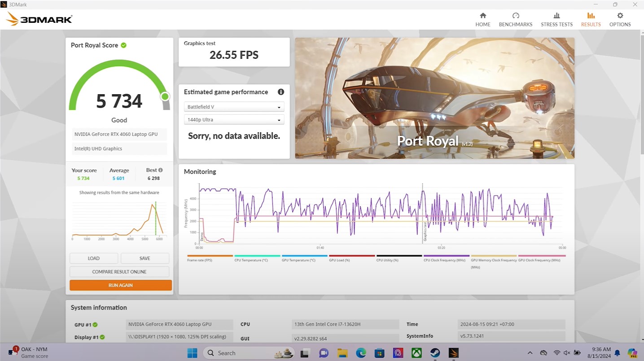Screen dimensions: 644x361
Task: Click the 3DMARK logo in header
Action: pos(39,19)
